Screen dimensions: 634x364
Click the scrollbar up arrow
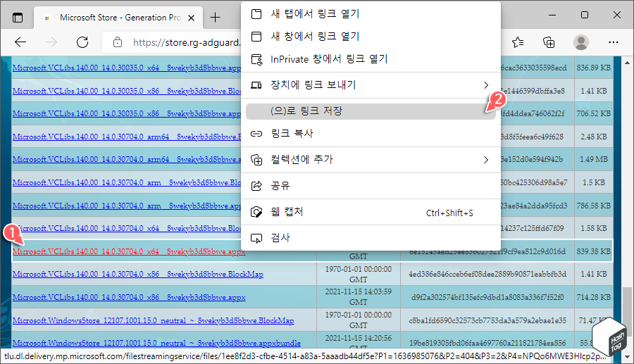click(627, 63)
